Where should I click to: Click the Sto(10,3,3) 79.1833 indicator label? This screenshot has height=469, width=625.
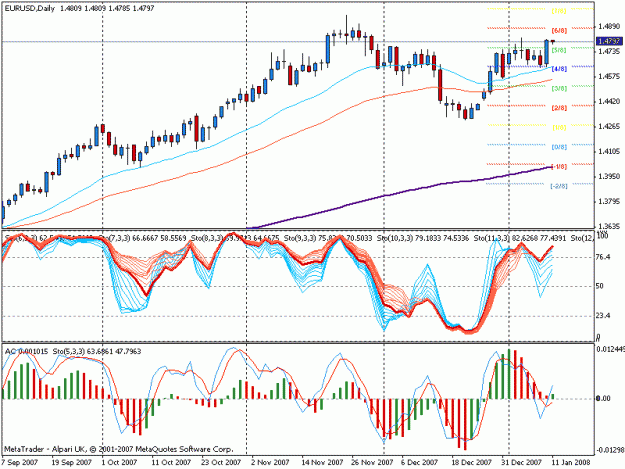[410, 238]
